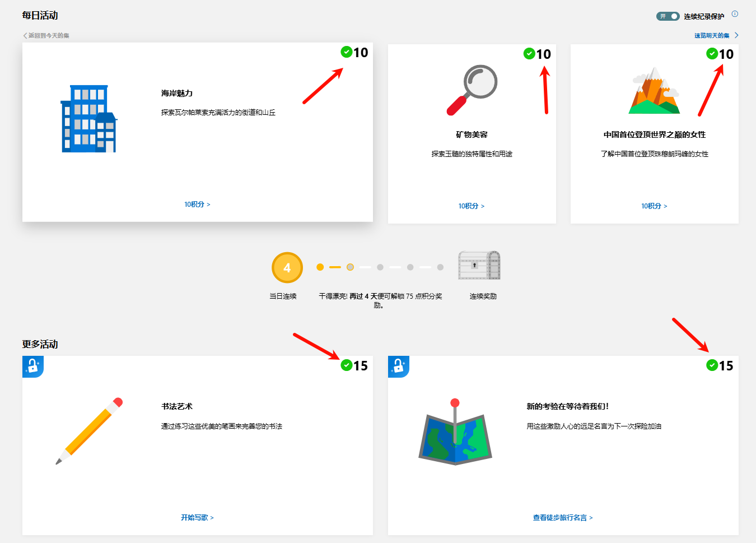Click the treasure chest streak bonus icon
Screen dimensions: 756x543
coord(479,266)
